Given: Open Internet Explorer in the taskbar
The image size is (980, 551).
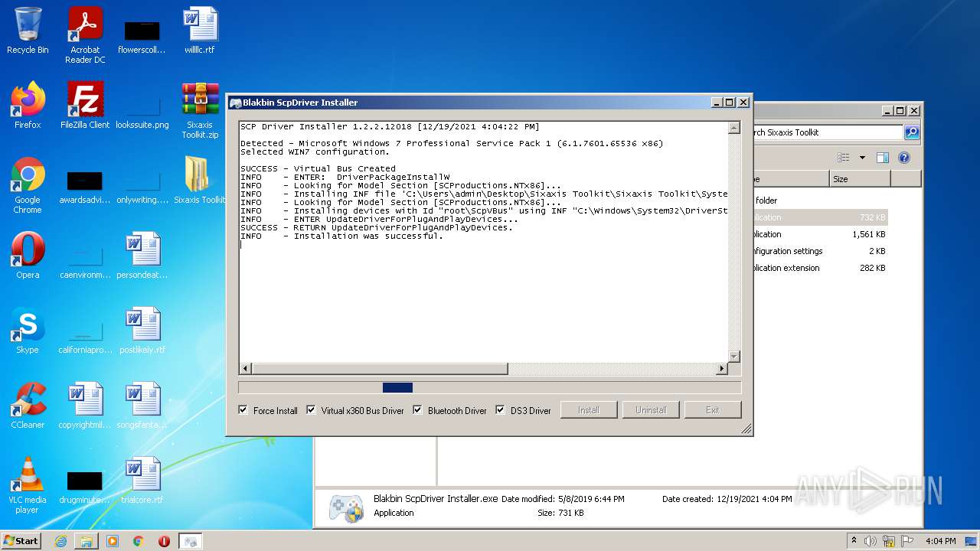Looking at the screenshot, I should [x=60, y=541].
